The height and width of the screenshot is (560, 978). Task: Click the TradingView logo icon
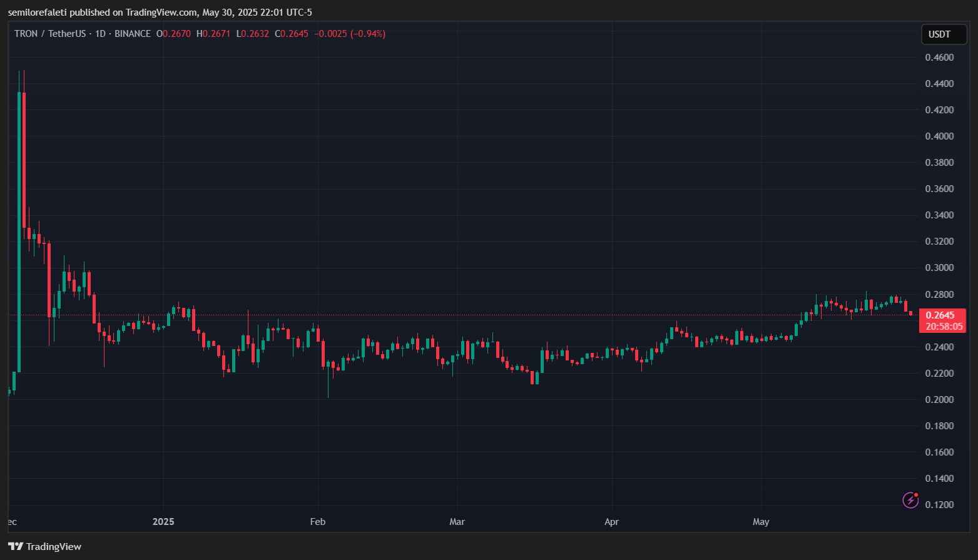[16, 546]
